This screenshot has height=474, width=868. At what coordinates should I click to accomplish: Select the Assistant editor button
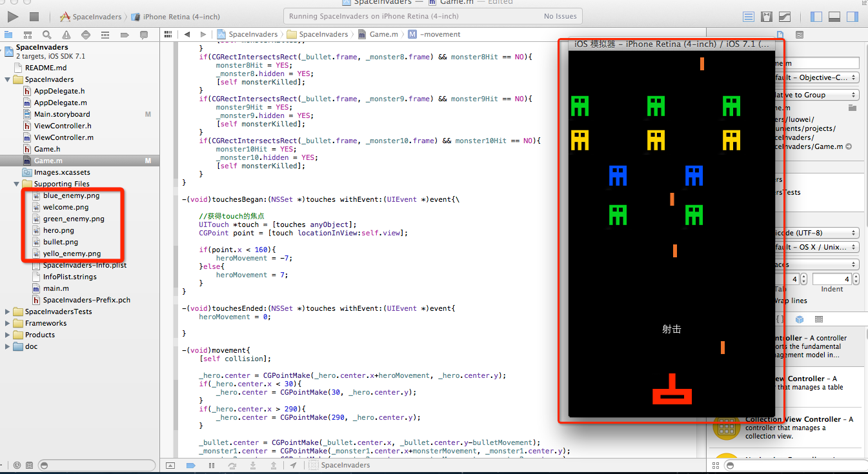pyautogui.click(x=767, y=17)
